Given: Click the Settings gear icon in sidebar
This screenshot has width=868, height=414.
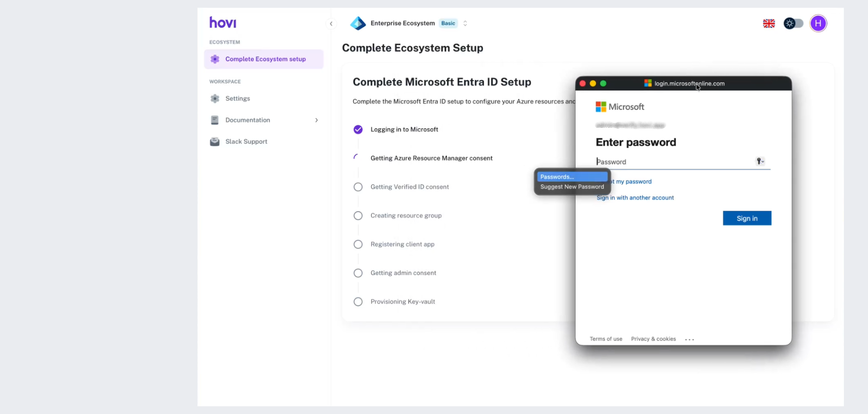Looking at the screenshot, I should point(215,98).
